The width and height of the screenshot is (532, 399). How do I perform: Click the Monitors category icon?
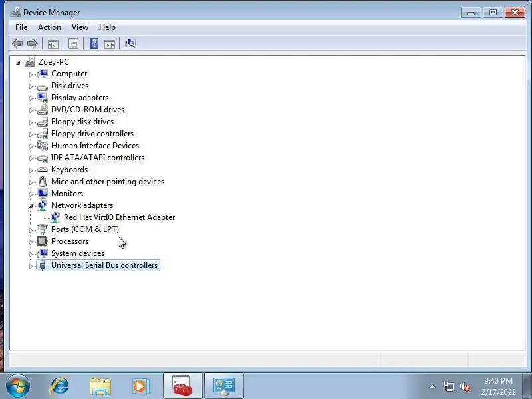pyautogui.click(x=43, y=194)
